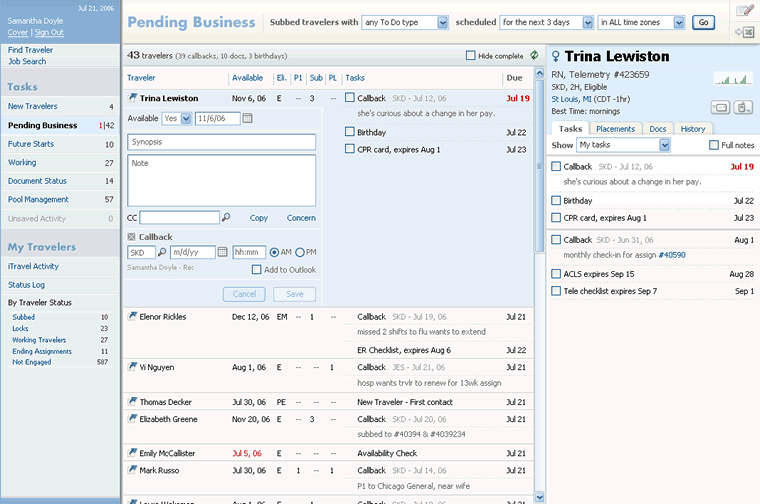Open the 'any To Do type' dropdown
760x504 pixels.
(405, 22)
